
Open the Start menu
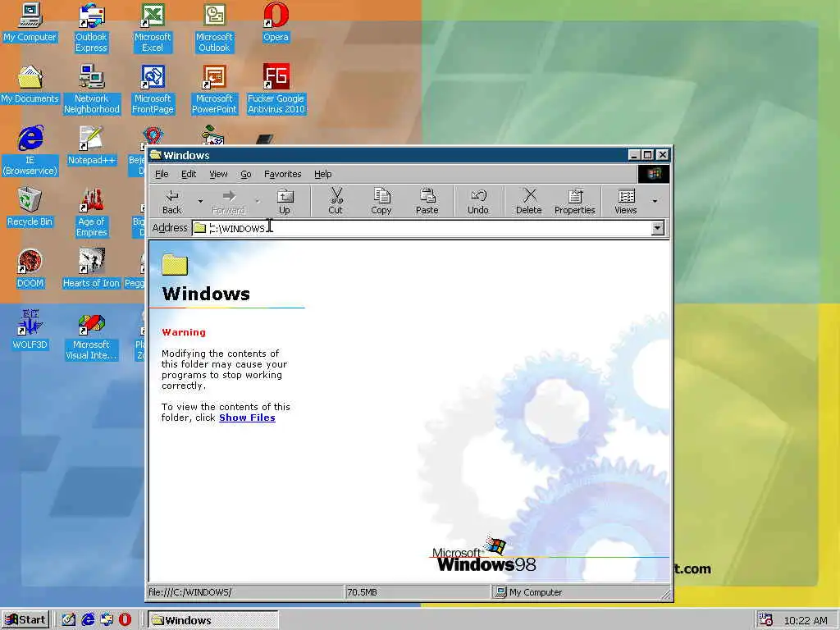click(25, 620)
